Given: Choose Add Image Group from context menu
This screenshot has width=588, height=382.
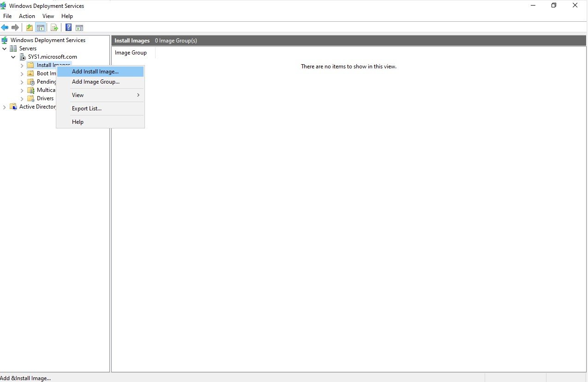Looking at the screenshot, I should click(100, 82).
